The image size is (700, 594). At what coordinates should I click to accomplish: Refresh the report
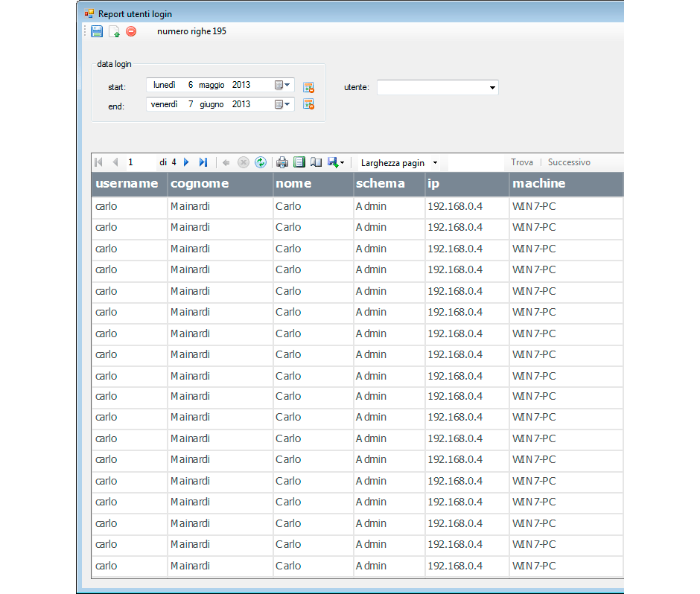pyautogui.click(x=261, y=162)
